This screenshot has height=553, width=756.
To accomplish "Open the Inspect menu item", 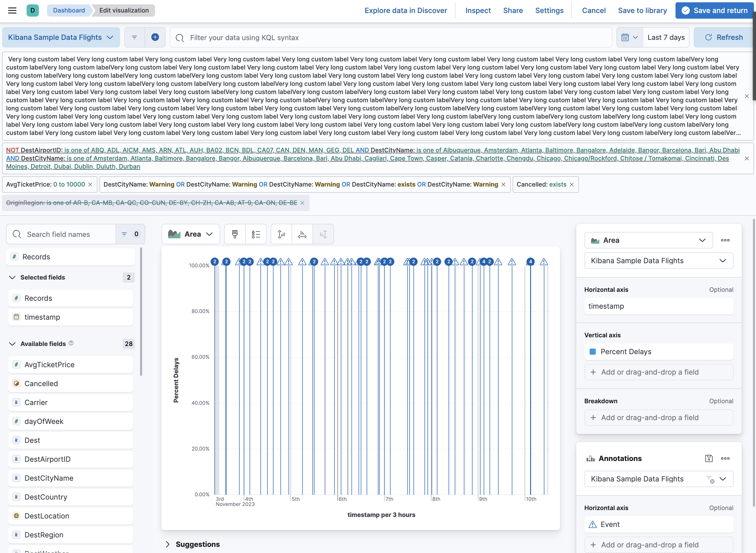I will (478, 10).
